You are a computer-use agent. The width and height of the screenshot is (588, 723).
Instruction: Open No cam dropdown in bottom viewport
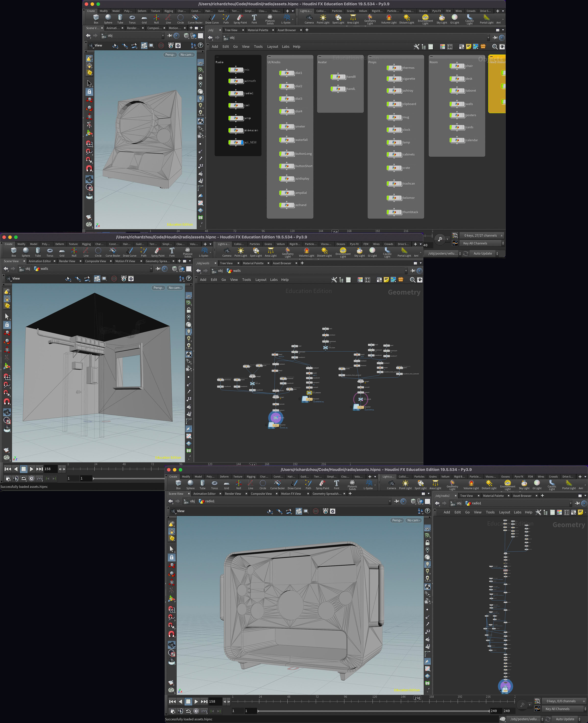pos(414,520)
